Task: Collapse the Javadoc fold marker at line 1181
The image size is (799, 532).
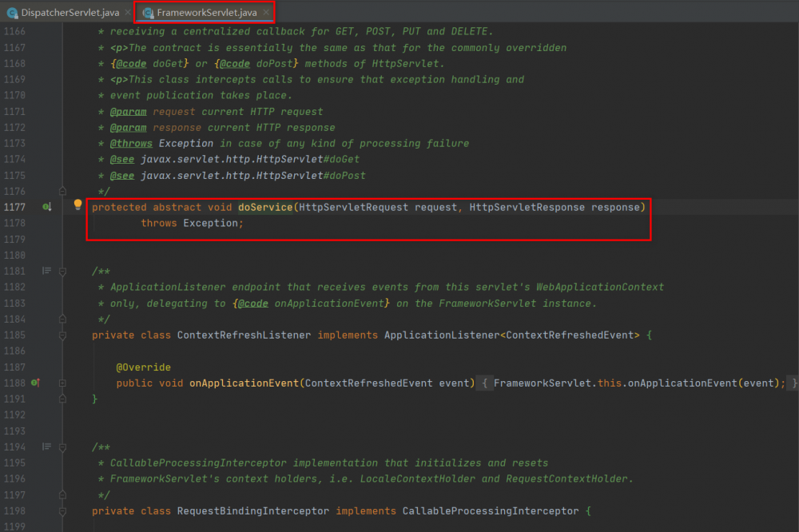Action: [x=62, y=272]
